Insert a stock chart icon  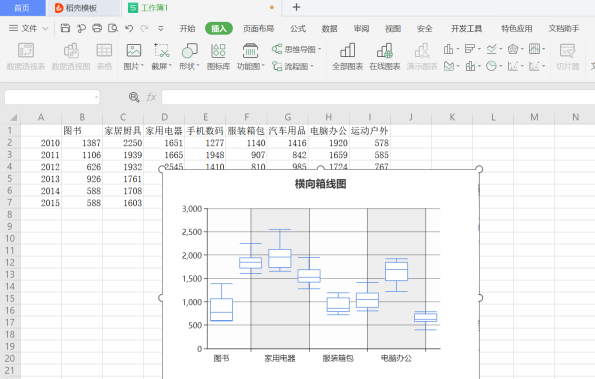[x=534, y=49]
